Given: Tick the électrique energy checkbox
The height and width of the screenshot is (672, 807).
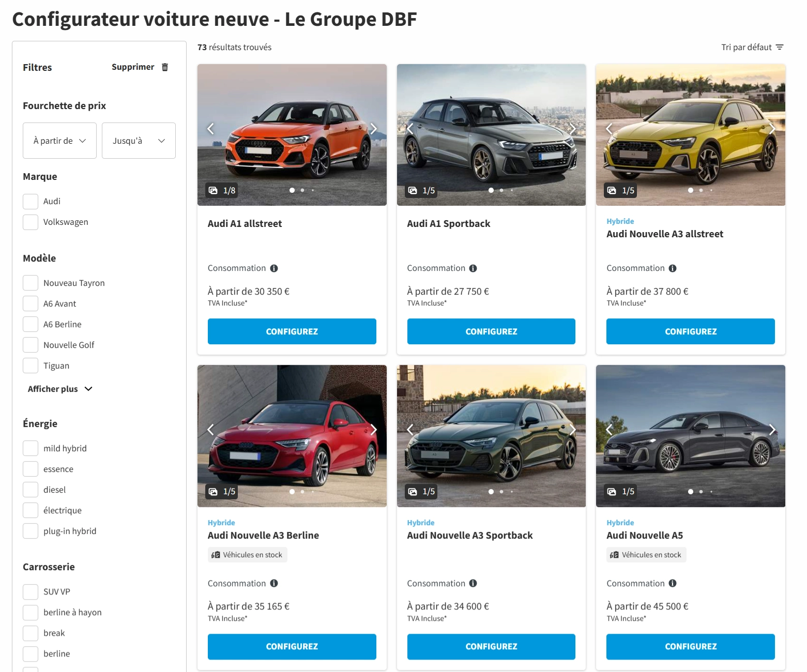Looking at the screenshot, I should tap(31, 511).
